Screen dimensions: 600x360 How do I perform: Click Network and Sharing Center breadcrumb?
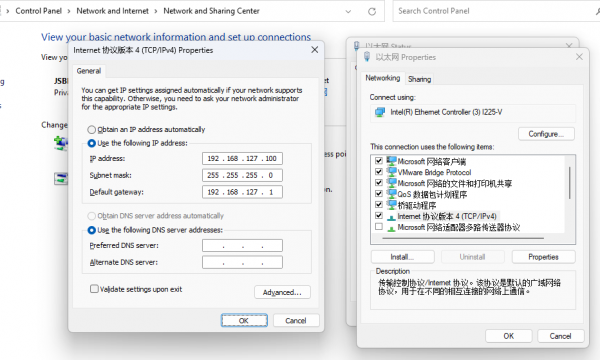coord(211,11)
